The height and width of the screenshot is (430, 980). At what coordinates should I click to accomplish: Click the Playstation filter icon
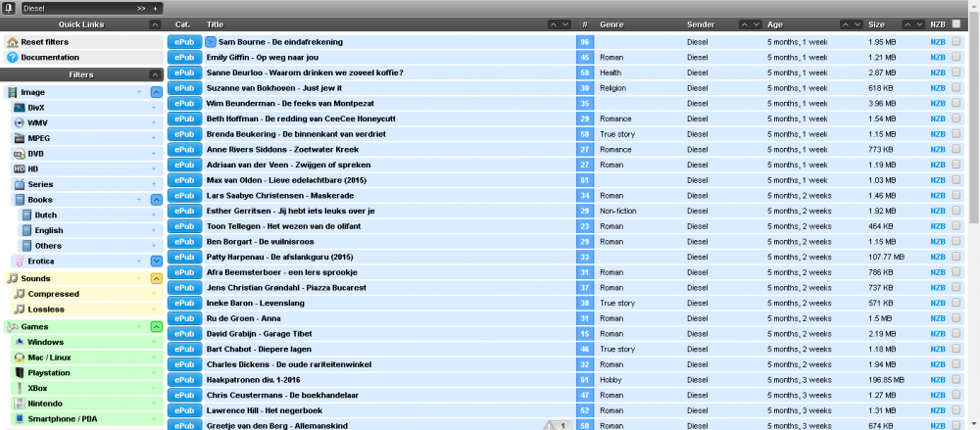tap(19, 373)
